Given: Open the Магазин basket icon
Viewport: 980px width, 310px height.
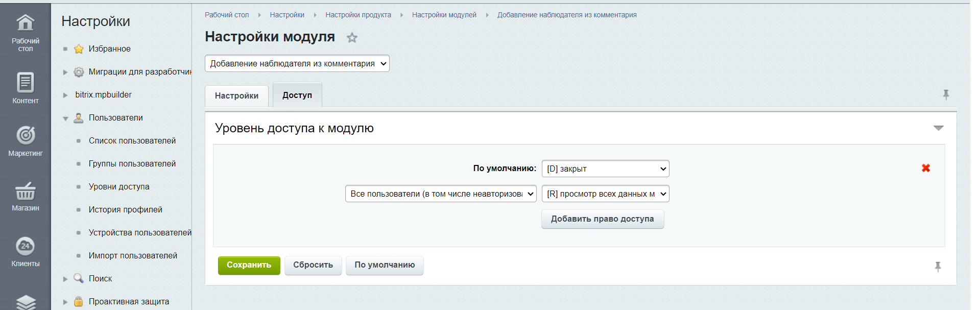Looking at the screenshot, I should (x=25, y=191).
